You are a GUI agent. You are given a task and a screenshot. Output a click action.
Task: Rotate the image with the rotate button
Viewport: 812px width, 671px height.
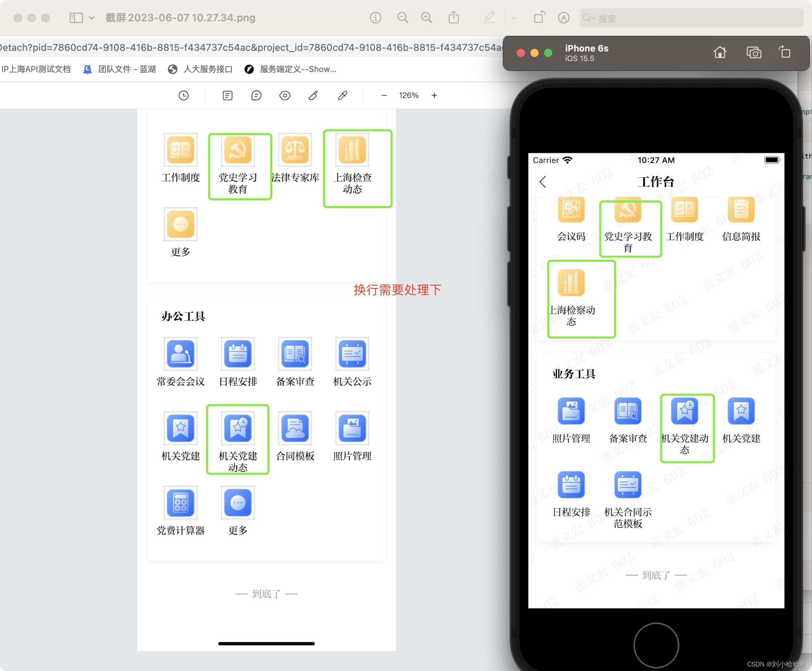539,17
